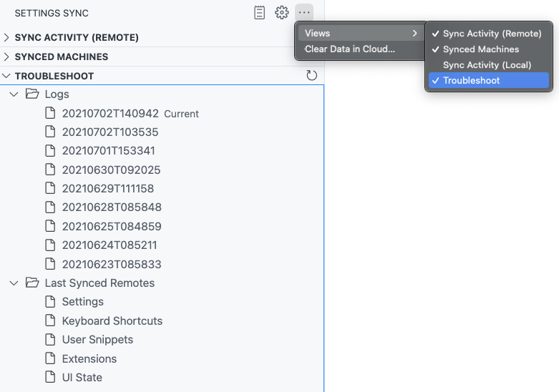Open the Settings Sync log icon
This screenshot has height=392, width=559.
click(x=260, y=13)
